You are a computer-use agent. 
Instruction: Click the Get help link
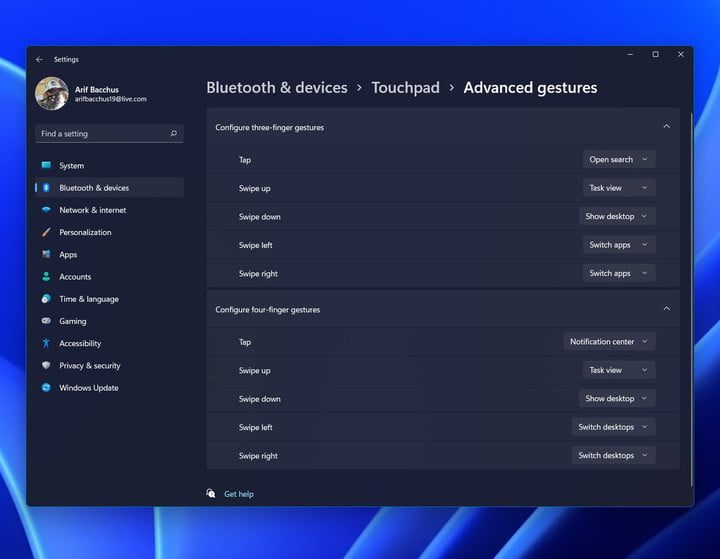pos(239,494)
